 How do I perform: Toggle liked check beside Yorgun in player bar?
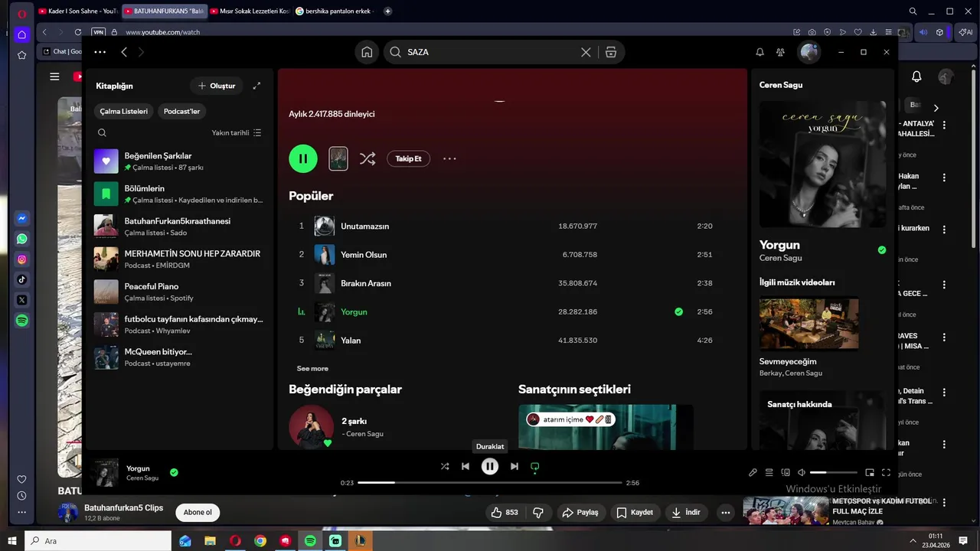click(x=174, y=472)
